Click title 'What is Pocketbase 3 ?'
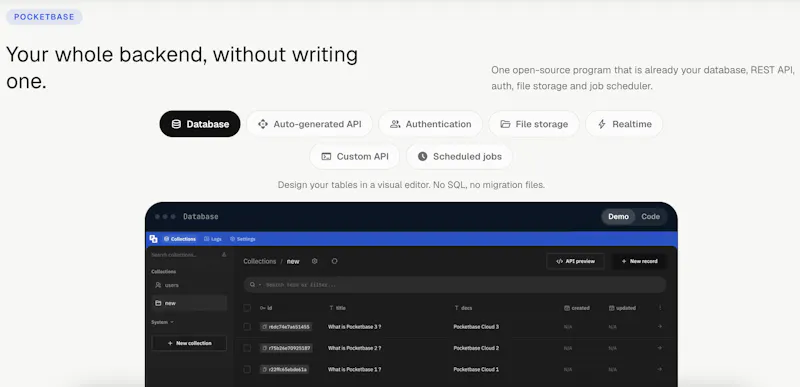Viewport: 800px width, 387px height. pos(355,327)
